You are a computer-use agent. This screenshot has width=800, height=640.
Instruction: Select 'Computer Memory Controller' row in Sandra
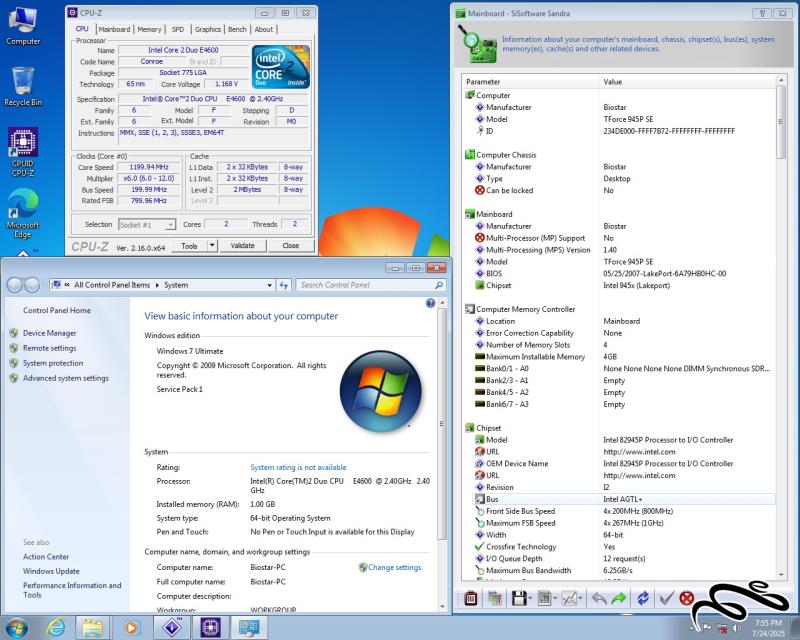pos(619,309)
